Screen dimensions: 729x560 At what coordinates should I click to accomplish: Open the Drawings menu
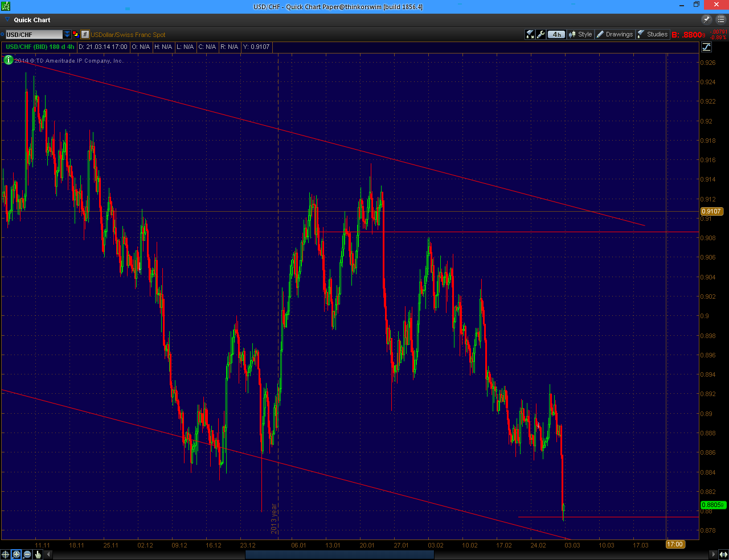coord(615,34)
